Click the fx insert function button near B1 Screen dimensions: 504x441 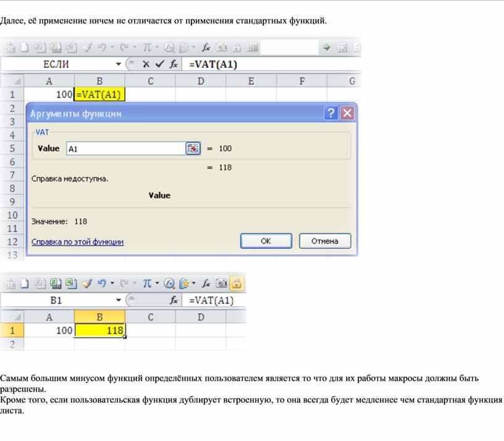[x=174, y=300]
